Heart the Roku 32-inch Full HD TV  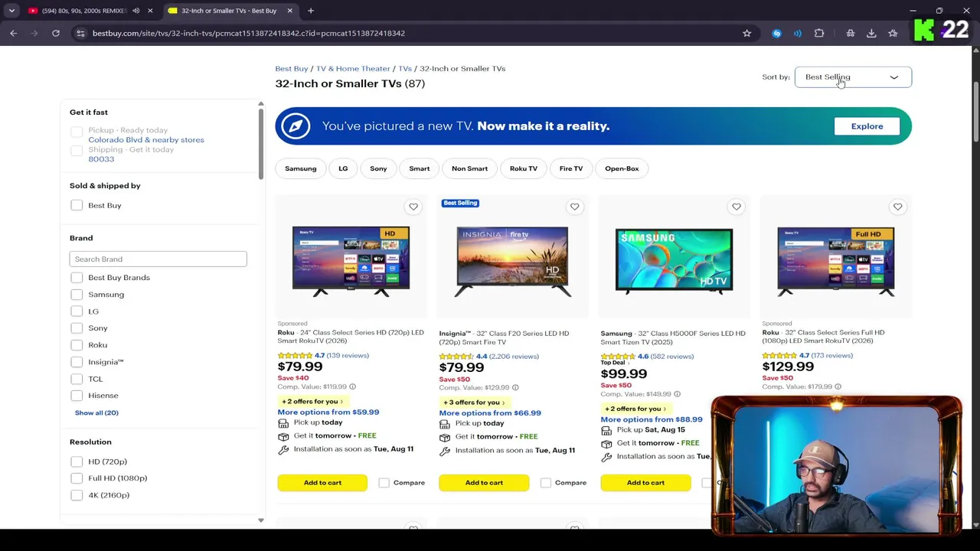coord(898,207)
